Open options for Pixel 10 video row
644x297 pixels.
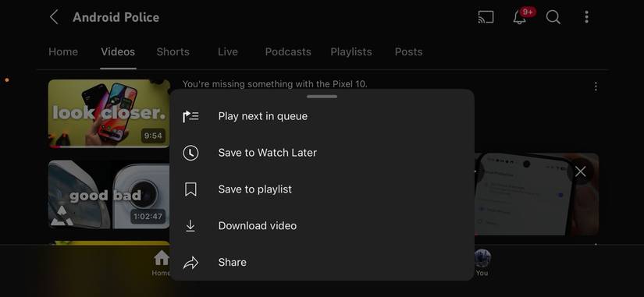pos(596,87)
